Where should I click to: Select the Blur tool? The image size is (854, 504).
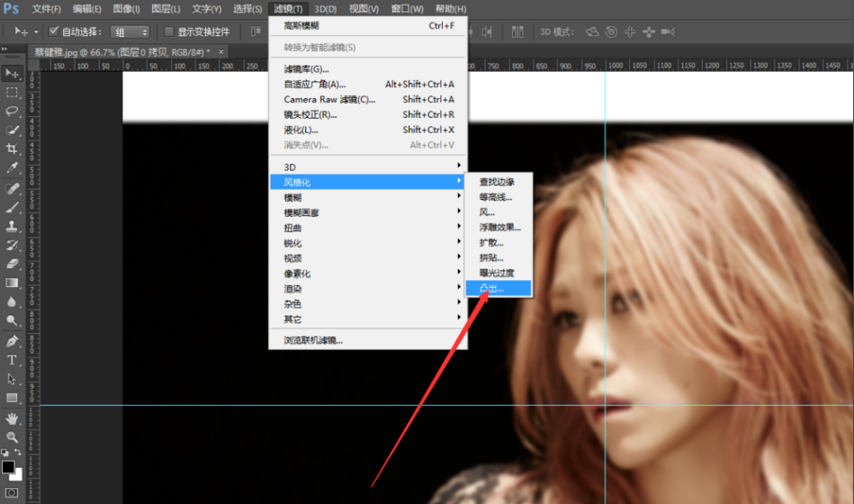click(x=12, y=301)
